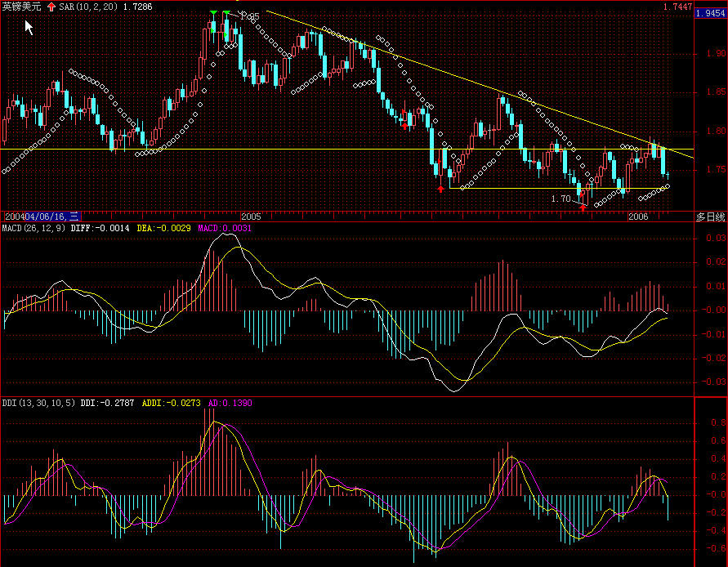Image resolution: width=728 pixels, height=567 pixels.
Task: Click the SAR value 1.7286
Action: click(x=137, y=7)
